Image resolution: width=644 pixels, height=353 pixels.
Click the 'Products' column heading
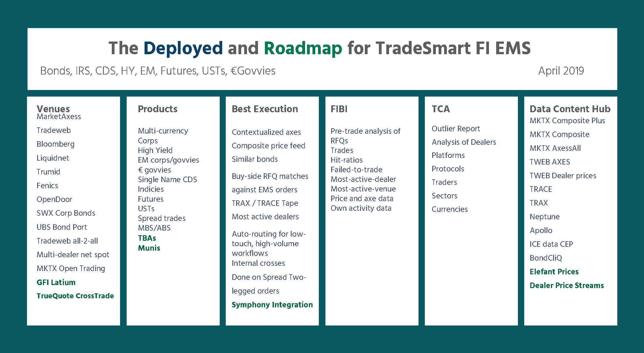pos(157,109)
